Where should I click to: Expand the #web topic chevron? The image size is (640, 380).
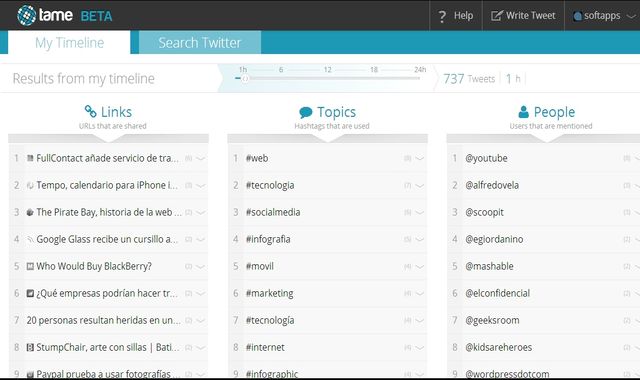click(420, 158)
